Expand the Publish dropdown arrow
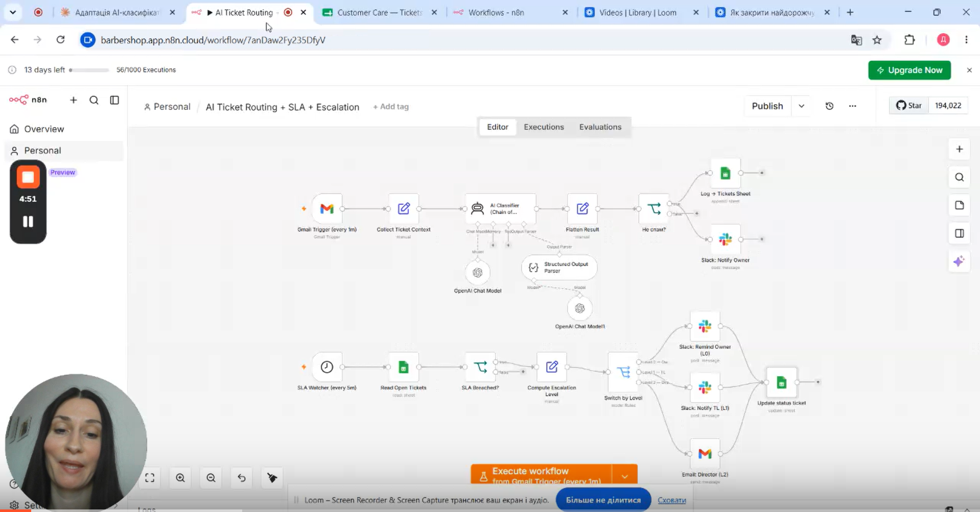980x512 pixels. [802, 106]
